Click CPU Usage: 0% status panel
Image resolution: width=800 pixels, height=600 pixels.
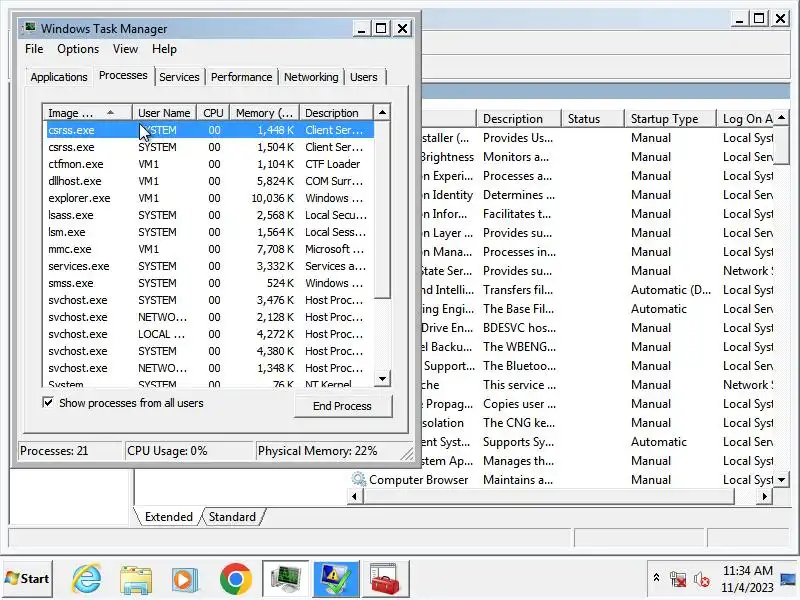189,451
